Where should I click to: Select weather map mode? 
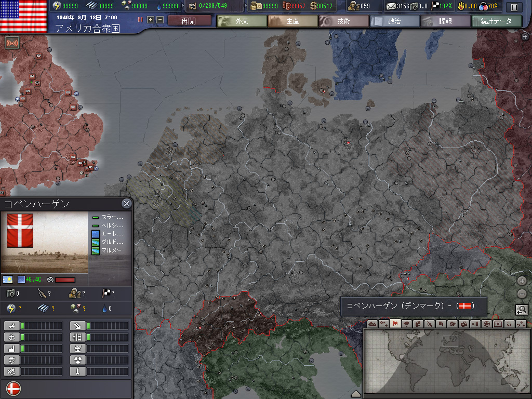(406, 324)
